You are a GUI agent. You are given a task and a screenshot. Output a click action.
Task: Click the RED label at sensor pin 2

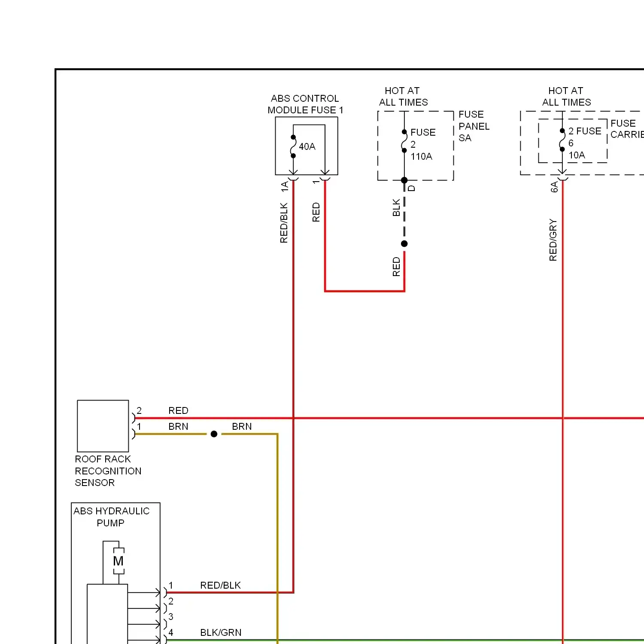click(178, 411)
